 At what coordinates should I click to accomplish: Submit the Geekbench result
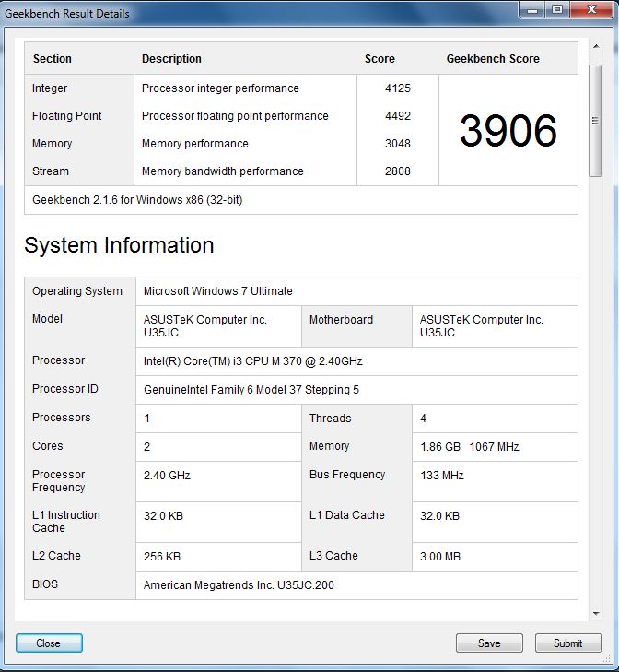[568, 643]
